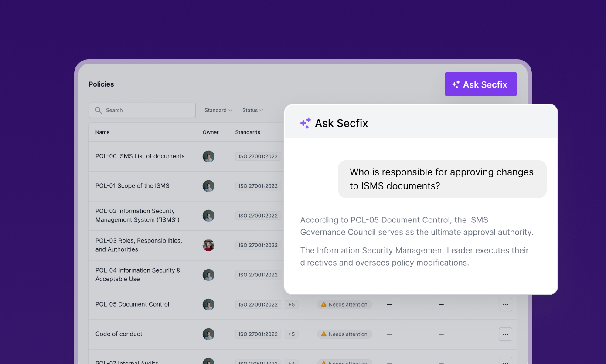Click the answer paragraph about the Management Leader
The image size is (606, 364).
point(414,256)
